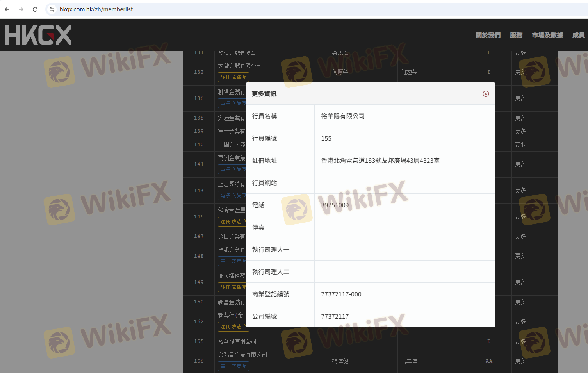Select name 官華偉 in row 156
The width and height of the screenshot is (588, 373).
pyautogui.click(x=409, y=361)
